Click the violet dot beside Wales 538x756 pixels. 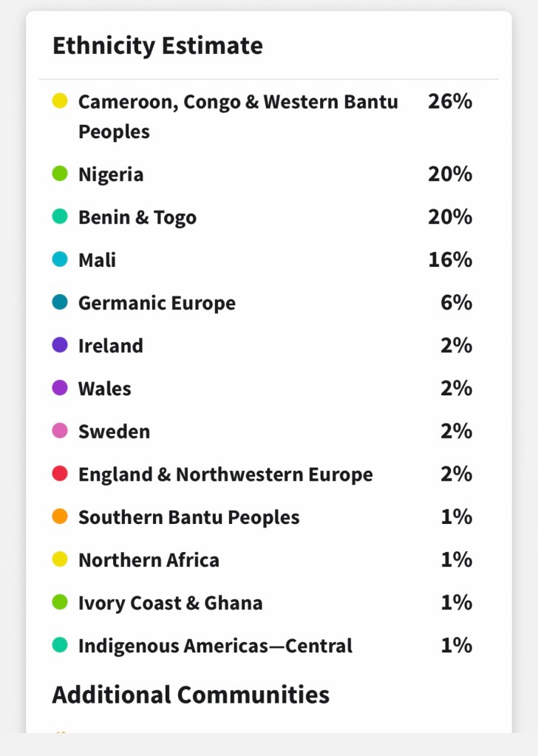tap(60, 388)
